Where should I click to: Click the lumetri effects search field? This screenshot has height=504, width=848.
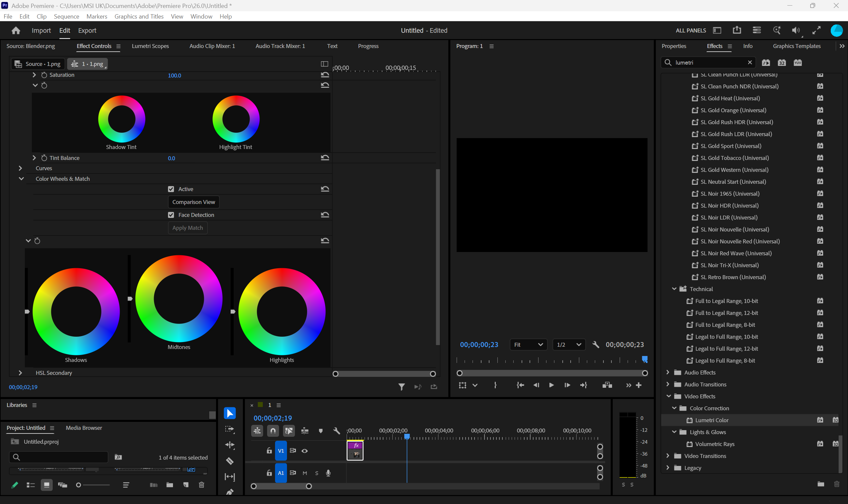708,63
